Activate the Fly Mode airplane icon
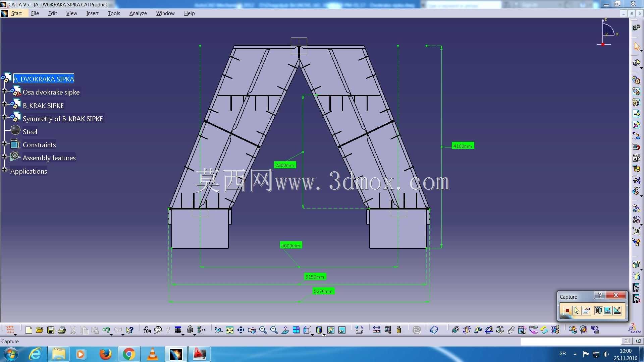This screenshot has height=362, width=644. click(218, 330)
